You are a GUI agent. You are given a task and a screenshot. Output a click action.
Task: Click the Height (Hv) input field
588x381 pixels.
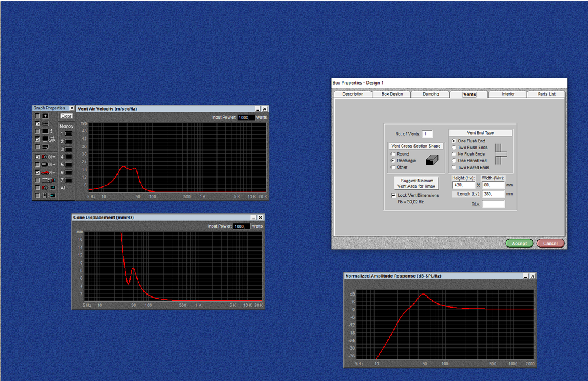[463, 185]
